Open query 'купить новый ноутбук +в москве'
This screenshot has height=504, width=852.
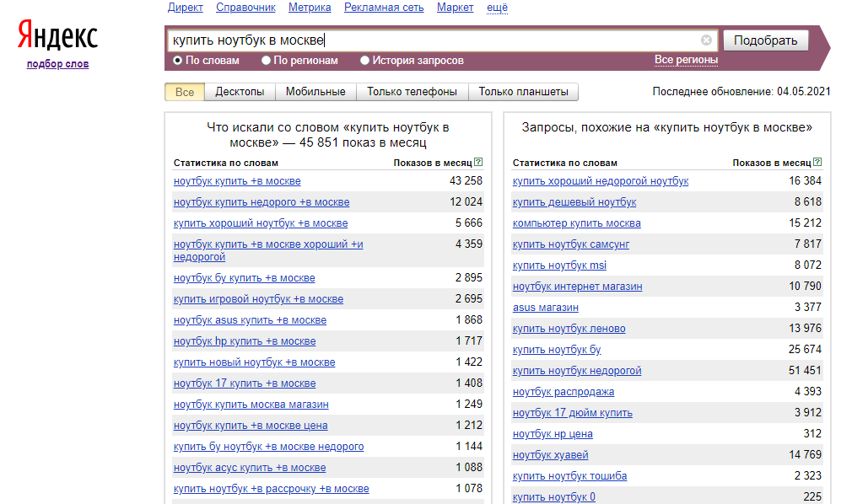coord(254,362)
